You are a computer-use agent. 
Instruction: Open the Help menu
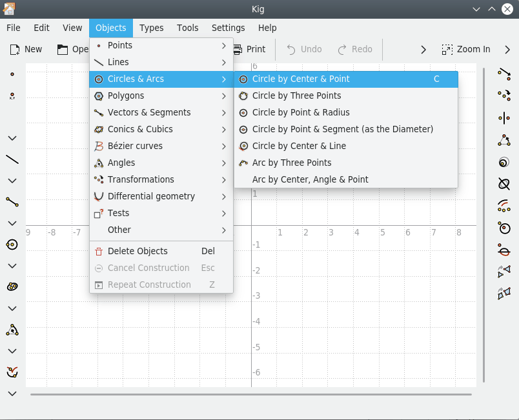267,28
